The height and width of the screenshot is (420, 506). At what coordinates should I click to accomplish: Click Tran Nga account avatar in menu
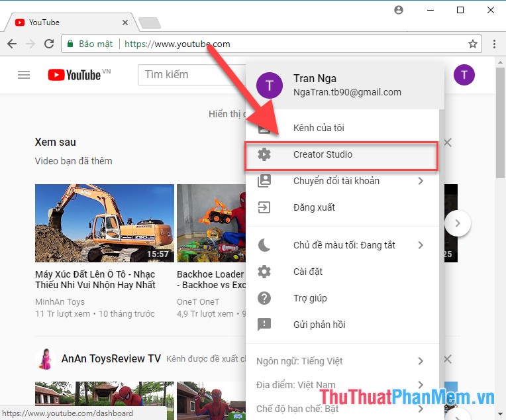click(269, 85)
